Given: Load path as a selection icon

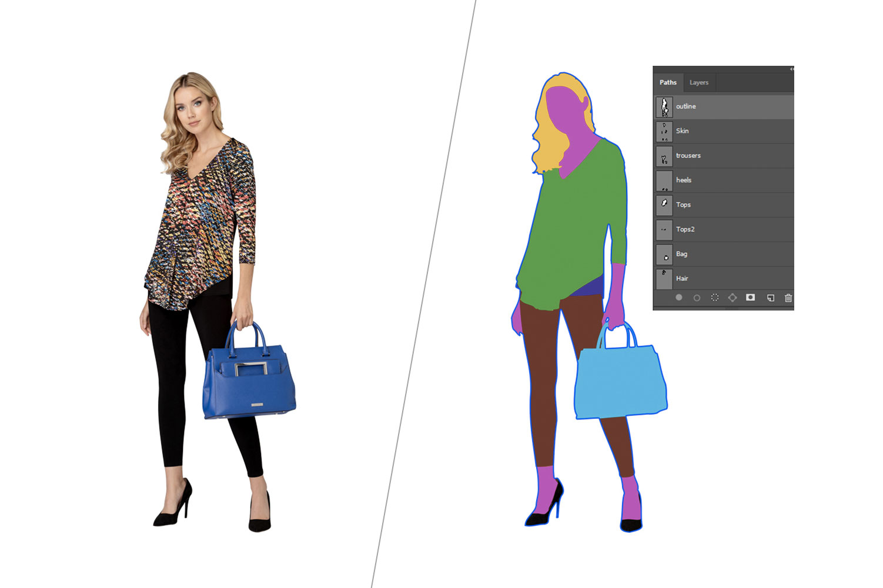Looking at the screenshot, I should click(x=715, y=298).
